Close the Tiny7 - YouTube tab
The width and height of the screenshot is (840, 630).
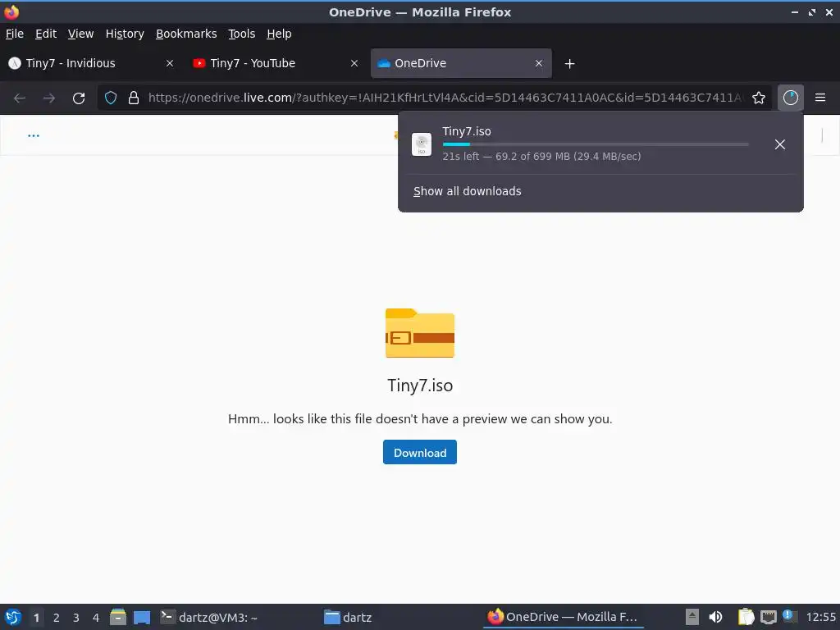354,63
